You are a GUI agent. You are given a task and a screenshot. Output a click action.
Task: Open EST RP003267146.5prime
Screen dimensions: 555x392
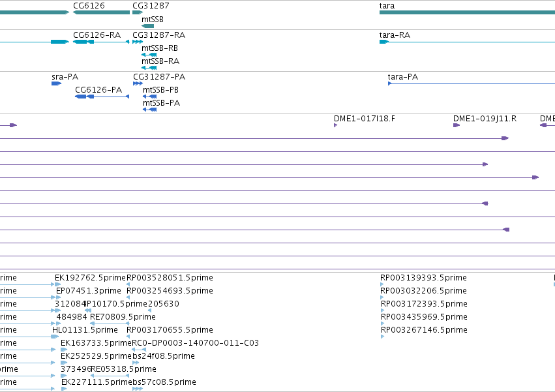point(424,330)
